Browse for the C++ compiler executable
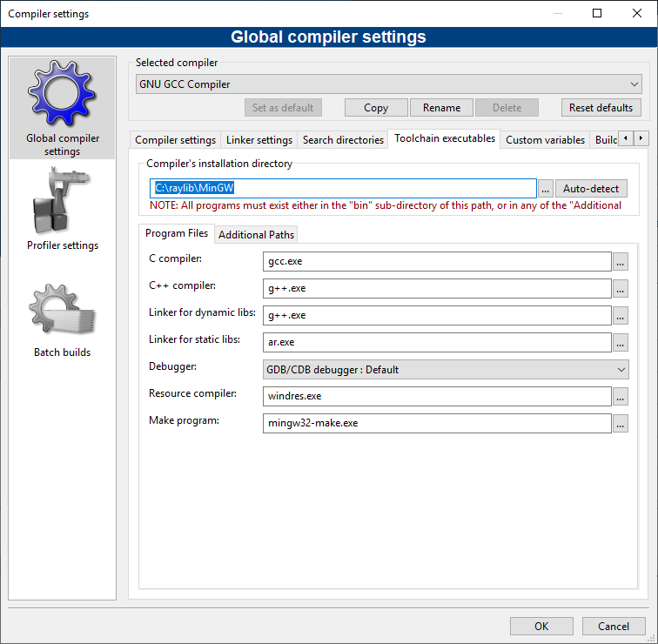The image size is (658, 644). (620, 288)
